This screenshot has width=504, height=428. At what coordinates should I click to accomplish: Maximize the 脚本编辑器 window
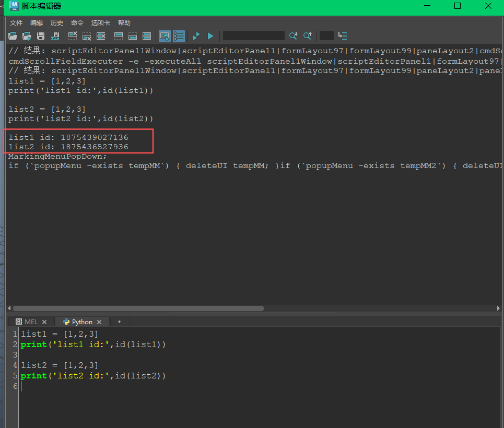[x=458, y=6]
